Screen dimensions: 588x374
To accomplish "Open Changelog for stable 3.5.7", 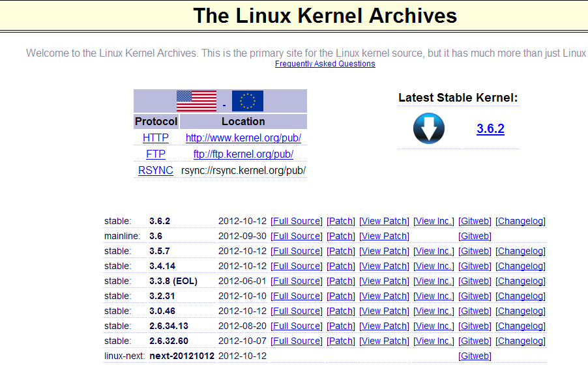I will tap(520, 251).
